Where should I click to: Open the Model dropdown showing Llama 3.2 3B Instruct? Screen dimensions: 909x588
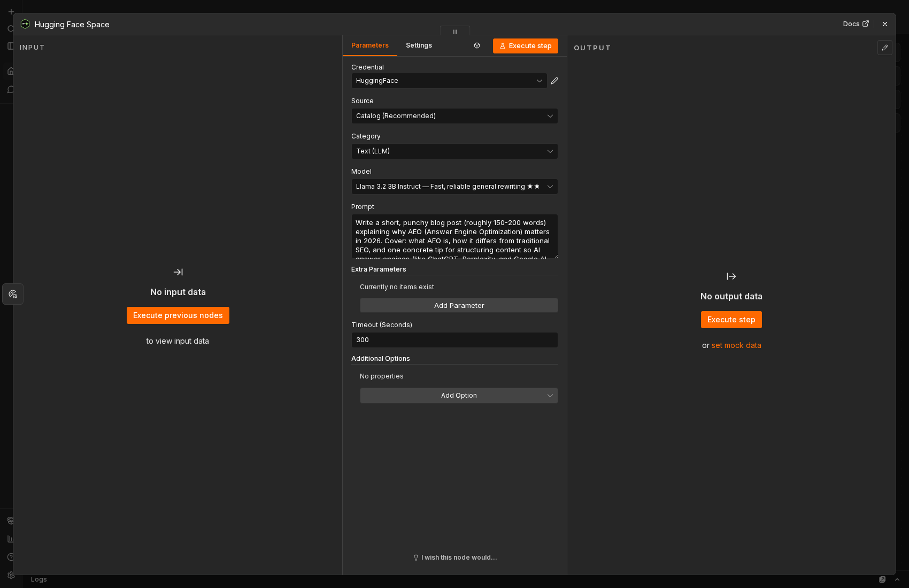454,187
